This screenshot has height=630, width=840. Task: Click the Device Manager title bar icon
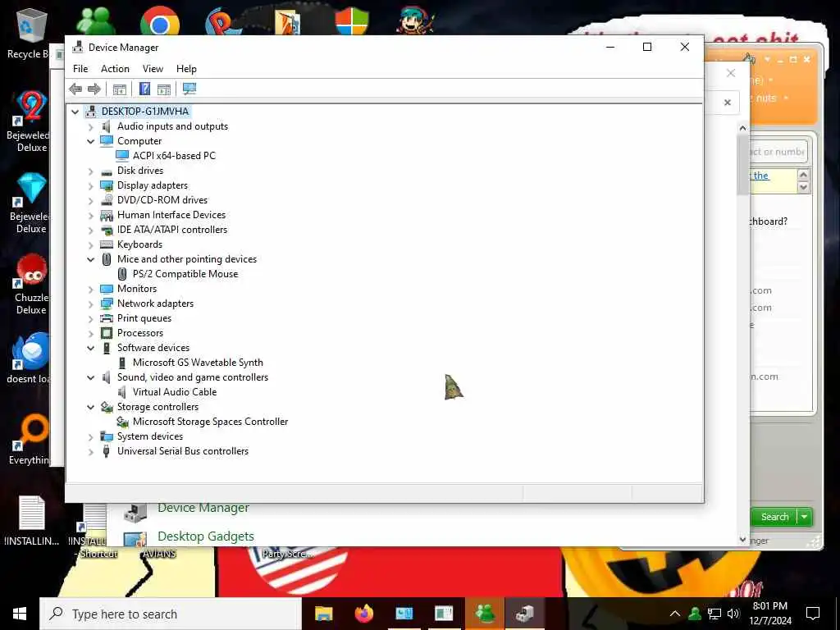(78, 47)
